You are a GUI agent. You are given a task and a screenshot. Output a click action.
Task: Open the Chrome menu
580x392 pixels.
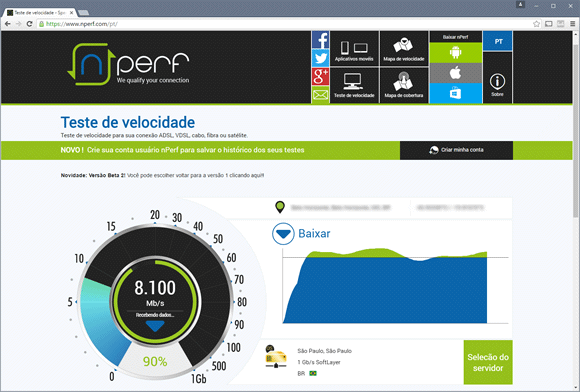(573, 24)
